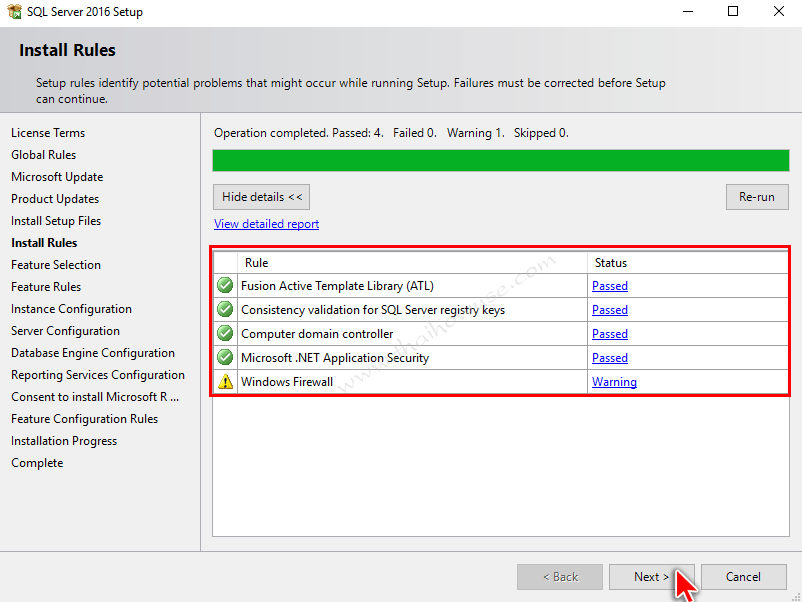Select the Computer domain controller rule text

pyautogui.click(x=317, y=334)
